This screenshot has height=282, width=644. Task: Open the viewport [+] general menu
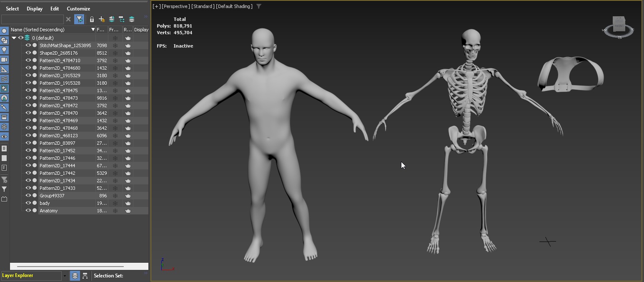point(156,6)
